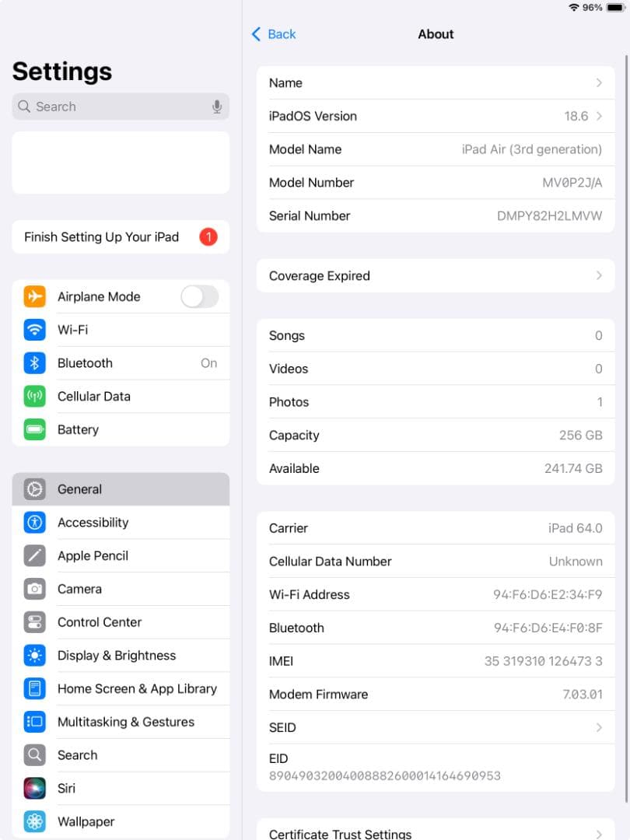Open Coverage Expired chevron

point(599,275)
